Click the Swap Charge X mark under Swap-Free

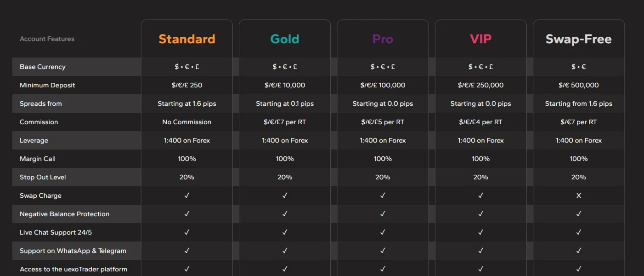pos(578,195)
